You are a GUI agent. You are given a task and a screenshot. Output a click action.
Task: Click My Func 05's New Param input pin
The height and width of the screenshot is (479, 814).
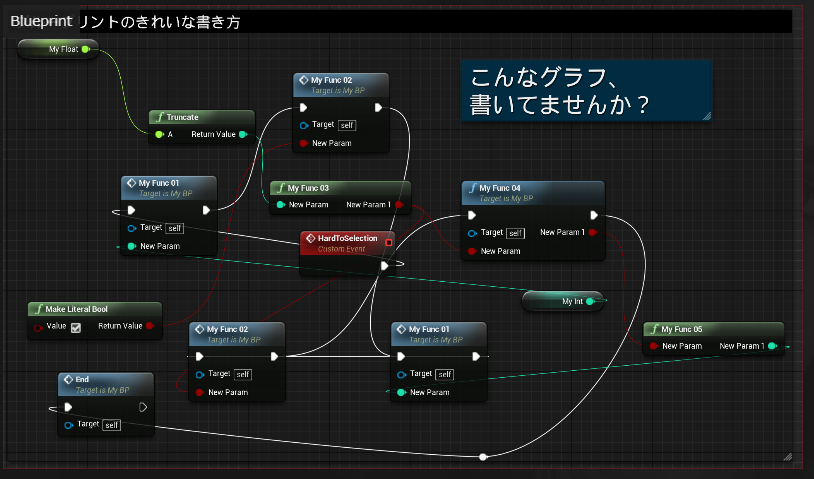pos(653,346)
